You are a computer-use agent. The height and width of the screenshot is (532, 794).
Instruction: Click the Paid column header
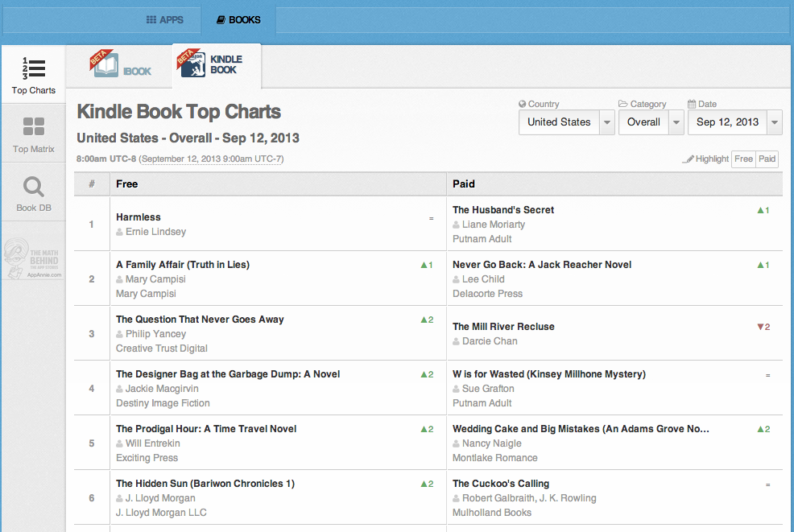pos(463,184)
